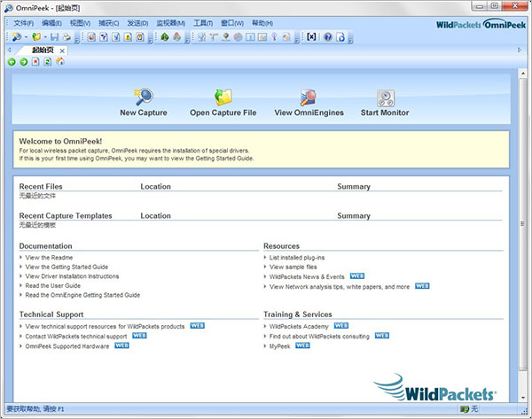Open View the Getting Started Guide link
The image size is (532, 419).
tap(66, 268)
